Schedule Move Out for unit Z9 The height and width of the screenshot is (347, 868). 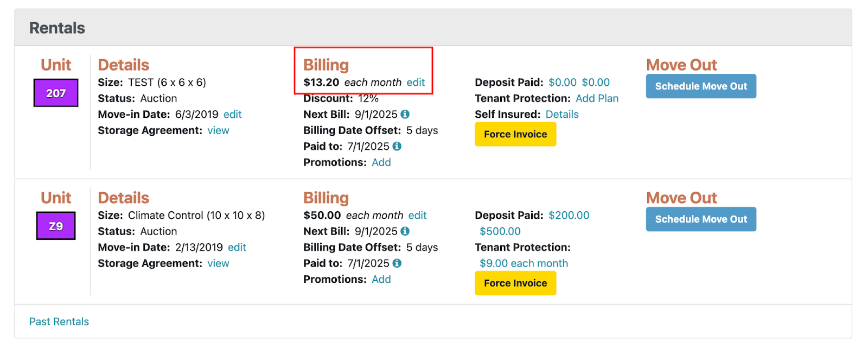pyautogui.click(x=701, y=219)
